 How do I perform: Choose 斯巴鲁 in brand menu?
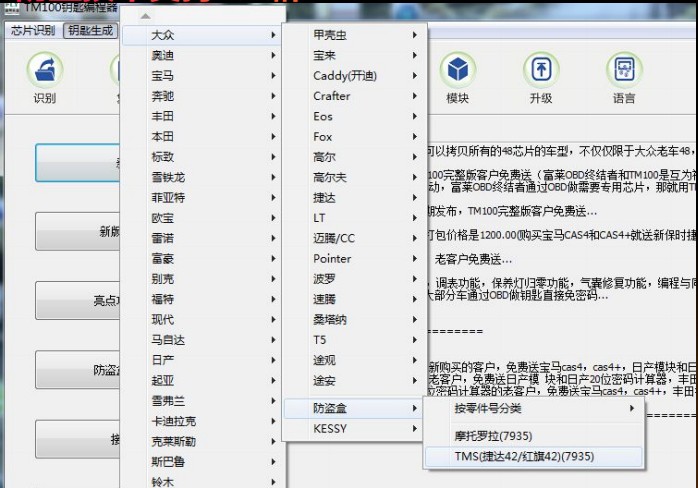(x=201, y=462)
